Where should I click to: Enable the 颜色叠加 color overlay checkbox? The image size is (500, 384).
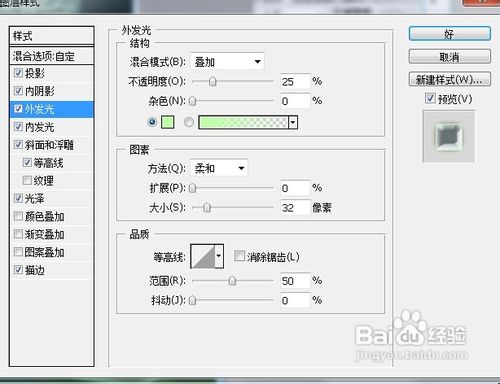point(18,216)
